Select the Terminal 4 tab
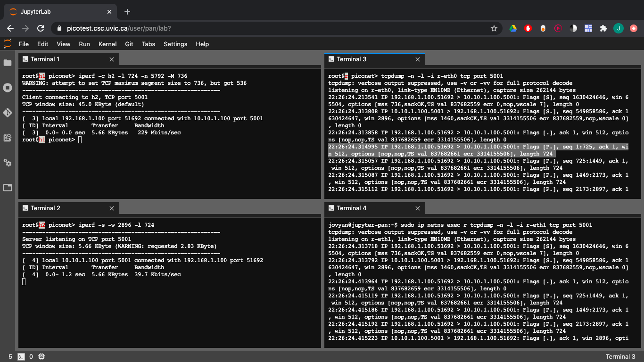This screenshot has height=362, width=644. (x=351, y=208)
